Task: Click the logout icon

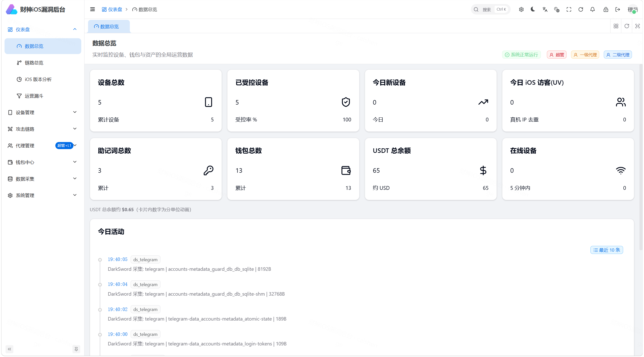Action: click(x=618, y=9)
